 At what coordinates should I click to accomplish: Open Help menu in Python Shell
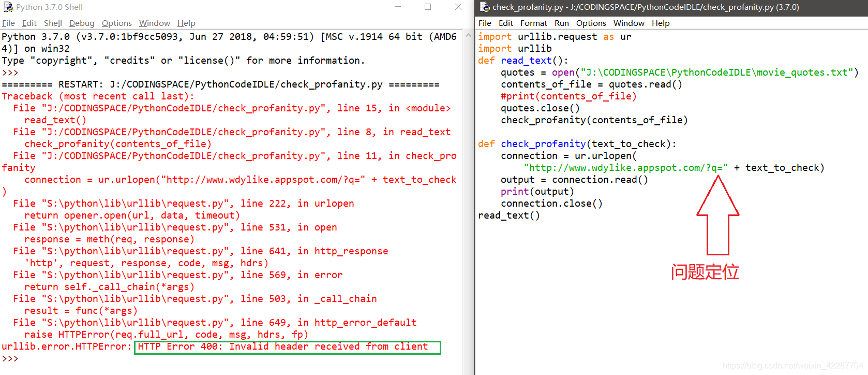[186, 23]
